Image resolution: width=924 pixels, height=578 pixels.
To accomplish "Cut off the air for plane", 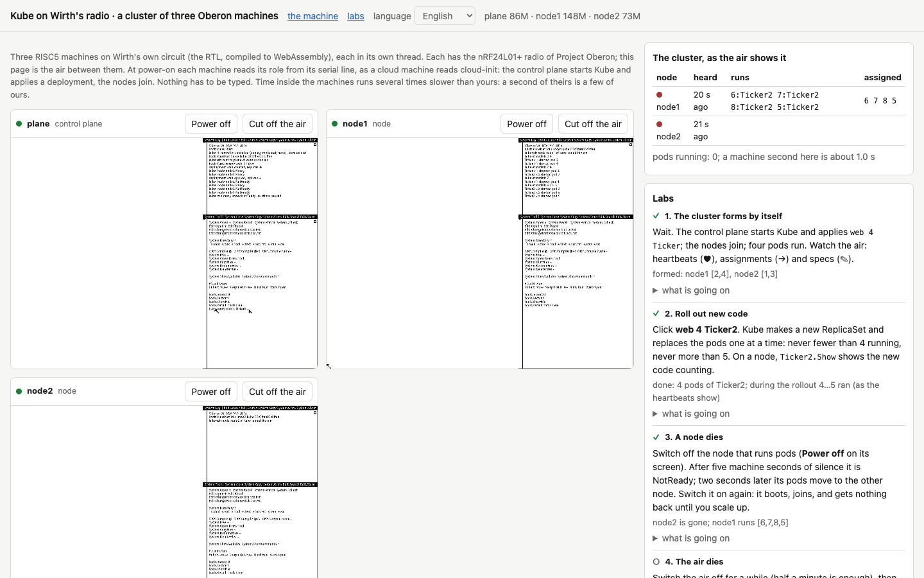I will coord(277,124).
